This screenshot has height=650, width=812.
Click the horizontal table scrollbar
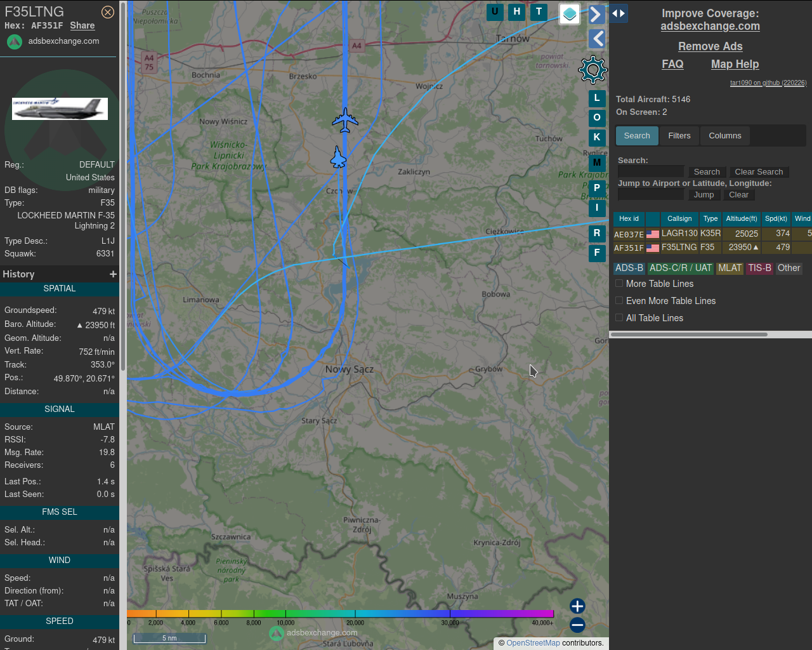tap(690, 335)
